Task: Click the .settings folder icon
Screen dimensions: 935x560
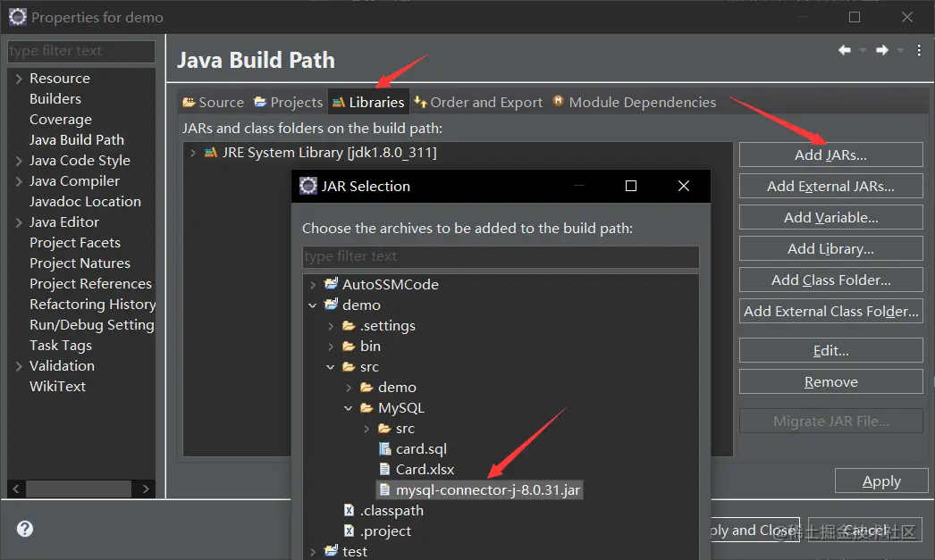Action: (349, 326)
